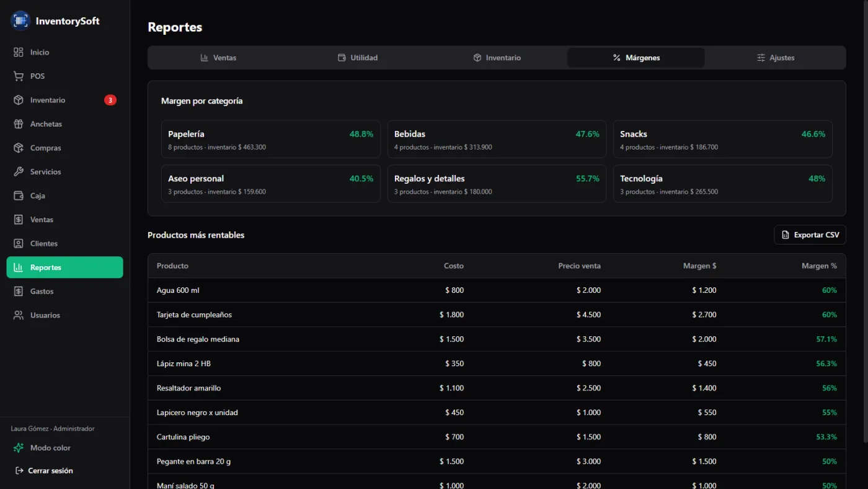The width and height of the screenshot is (868, 489).
Task: Click the Anchetas gift icon
Action: coord(19,124)
